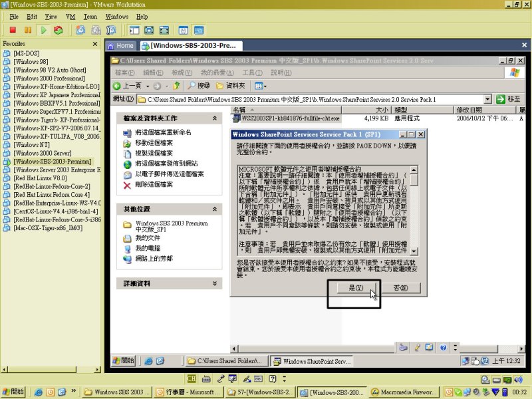
Task: Select [MS-DOS] in Favorites list
Action: pyautogui.click(x=27, y=53)
